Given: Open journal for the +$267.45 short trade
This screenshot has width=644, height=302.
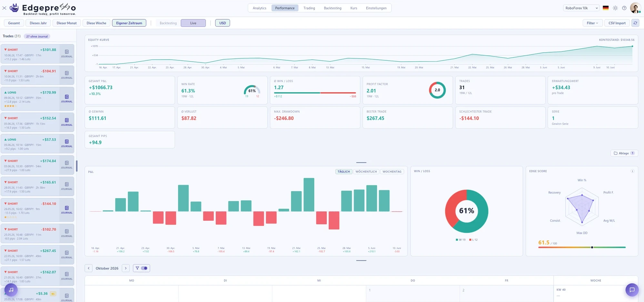Looking at the screenshot, I should 67,255.
